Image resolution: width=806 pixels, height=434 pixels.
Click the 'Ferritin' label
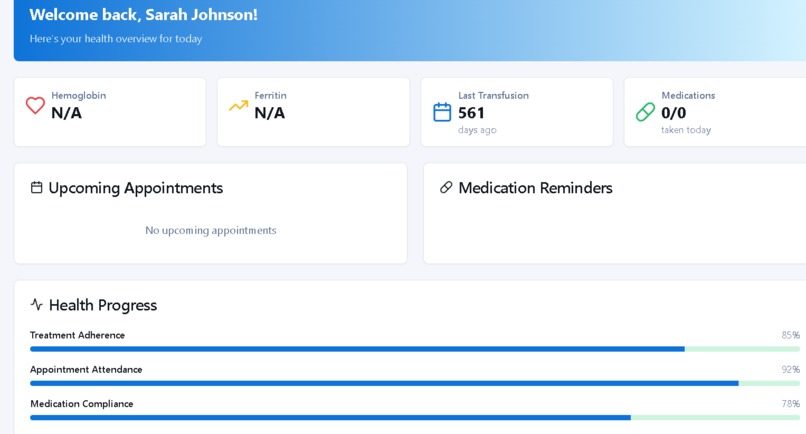[x=270, y=96]
